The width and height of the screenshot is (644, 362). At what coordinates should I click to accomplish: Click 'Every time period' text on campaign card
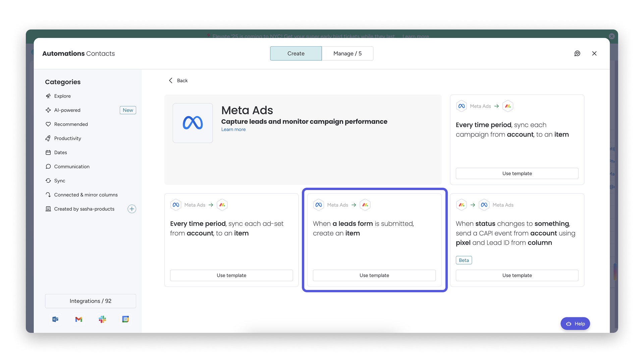(x=483, y=125)
